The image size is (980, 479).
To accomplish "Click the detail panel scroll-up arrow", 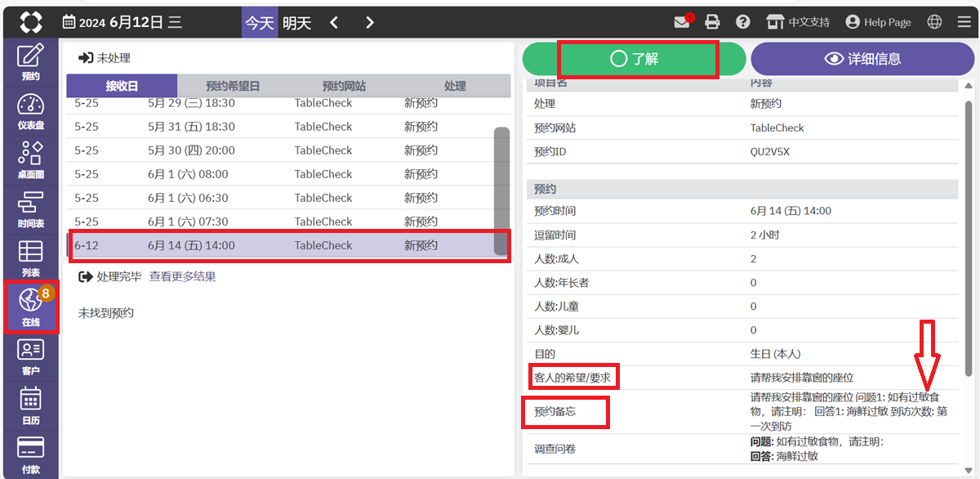I will (969, 86).
